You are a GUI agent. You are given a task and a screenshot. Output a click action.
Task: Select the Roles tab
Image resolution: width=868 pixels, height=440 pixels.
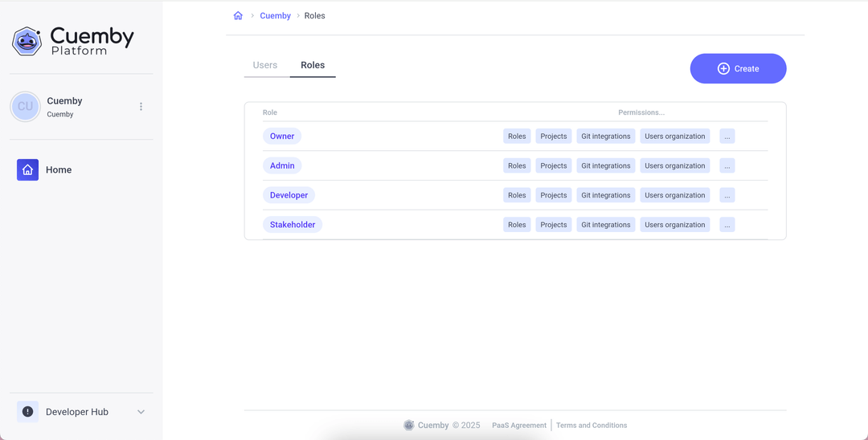coord(313,65)
